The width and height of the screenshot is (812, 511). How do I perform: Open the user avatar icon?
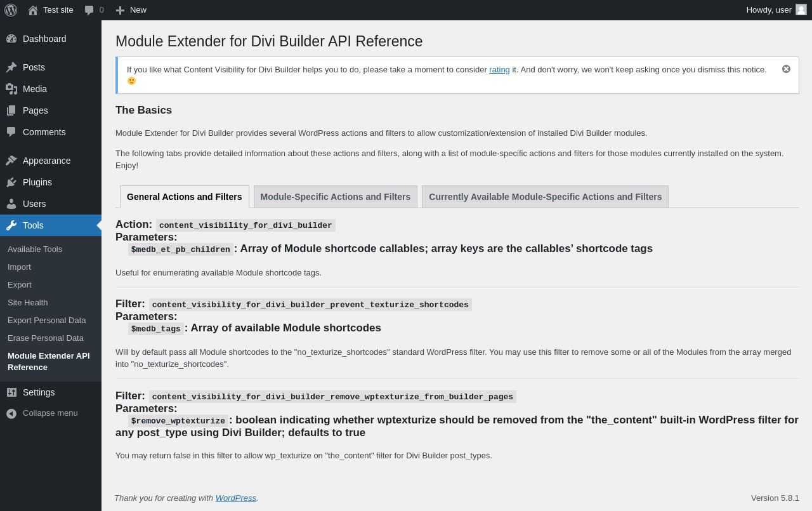pos(801,10)
